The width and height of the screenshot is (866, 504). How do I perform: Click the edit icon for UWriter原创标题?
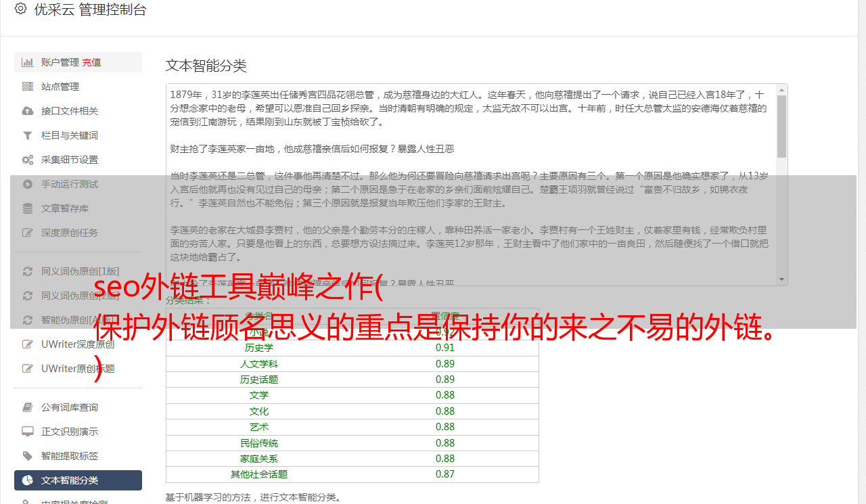tap(28, 369)
